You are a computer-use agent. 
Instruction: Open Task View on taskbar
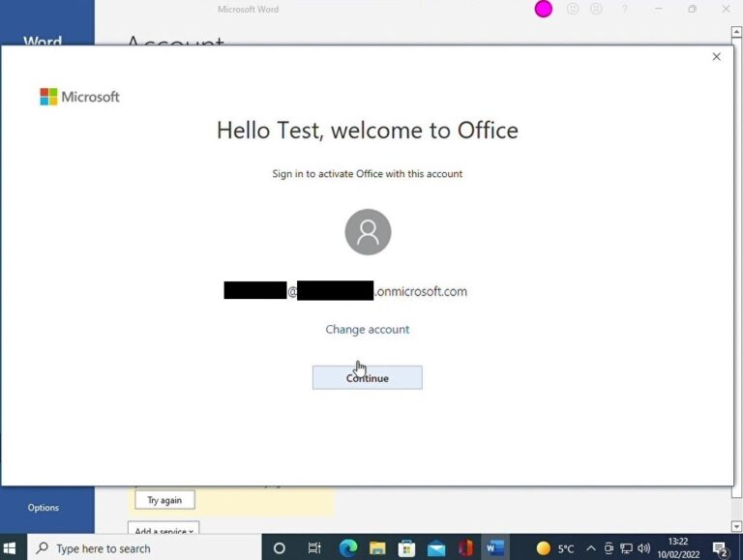pos(314,548)
